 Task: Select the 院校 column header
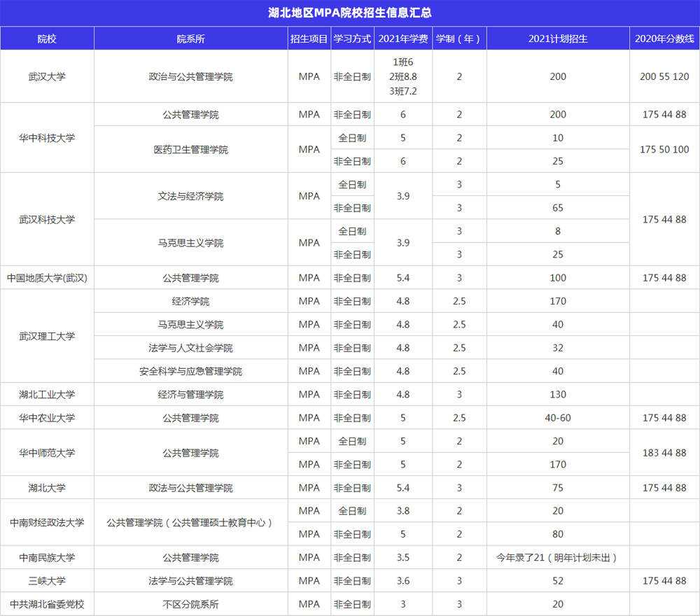click(47, 38)
